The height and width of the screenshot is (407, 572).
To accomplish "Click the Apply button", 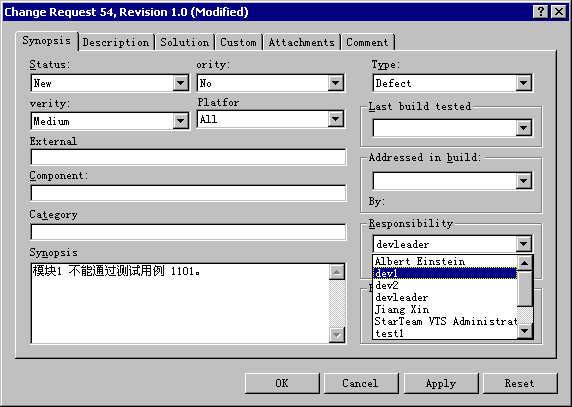I will tap(441, 383).
